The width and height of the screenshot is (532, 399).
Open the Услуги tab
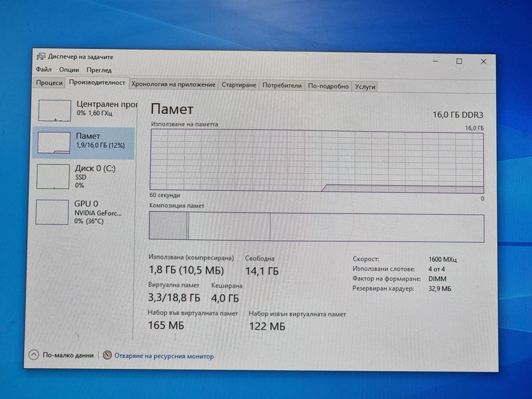(365, 87)
